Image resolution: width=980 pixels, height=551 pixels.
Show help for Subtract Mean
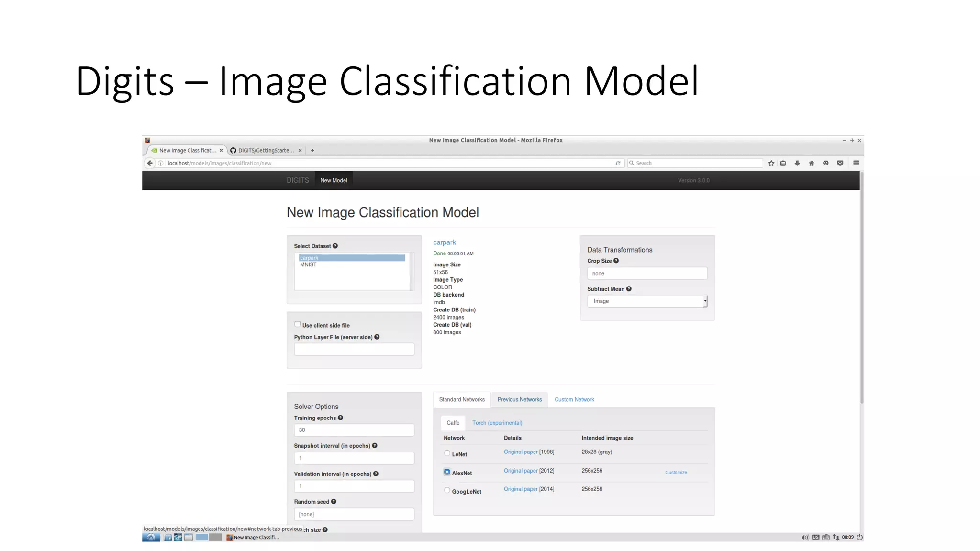(x=629, y=288)
